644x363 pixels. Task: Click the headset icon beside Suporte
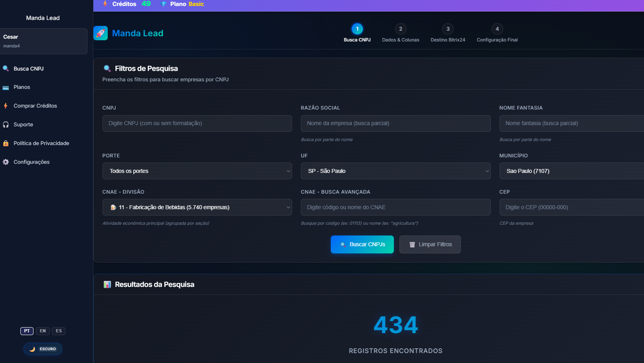(x=6, y=125)
